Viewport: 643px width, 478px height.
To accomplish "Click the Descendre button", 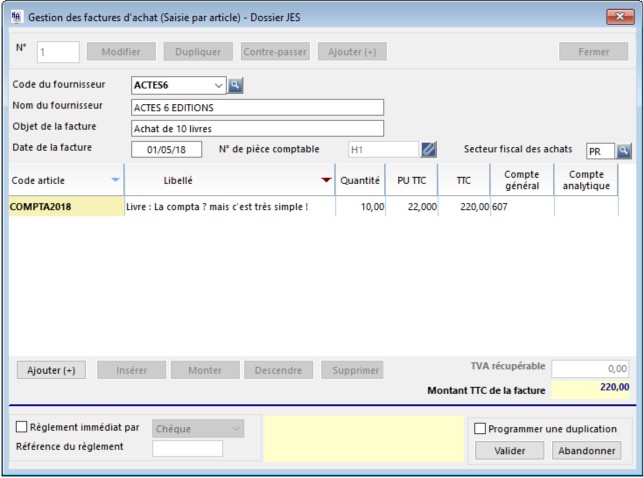I will click(x=278, y=370).
